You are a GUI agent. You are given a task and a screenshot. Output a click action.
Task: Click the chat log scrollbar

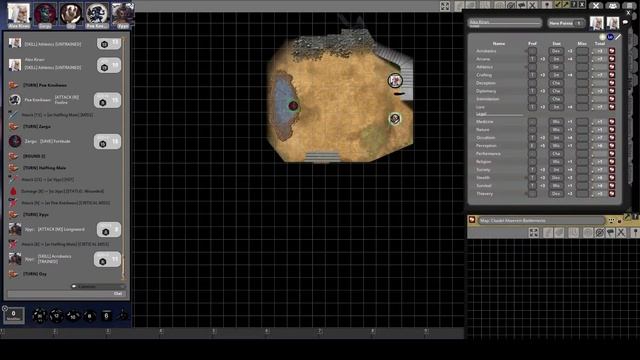(x=124, y=159)
